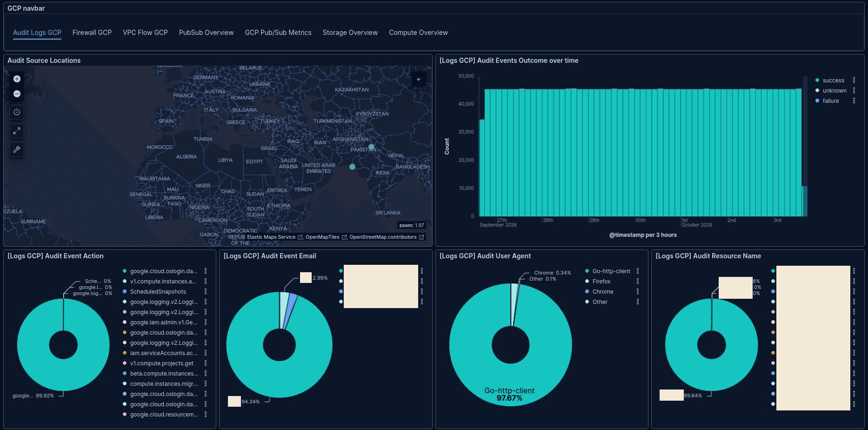Viewport: 868px width, 430px height.
Task: Click the color dot beside Other user agent
Action: (587, 302)
